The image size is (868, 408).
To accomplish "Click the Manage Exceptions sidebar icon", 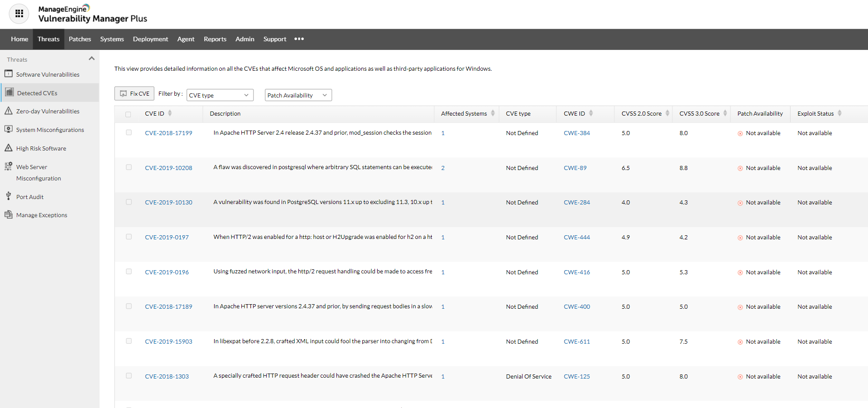I will tap(9, 214).
